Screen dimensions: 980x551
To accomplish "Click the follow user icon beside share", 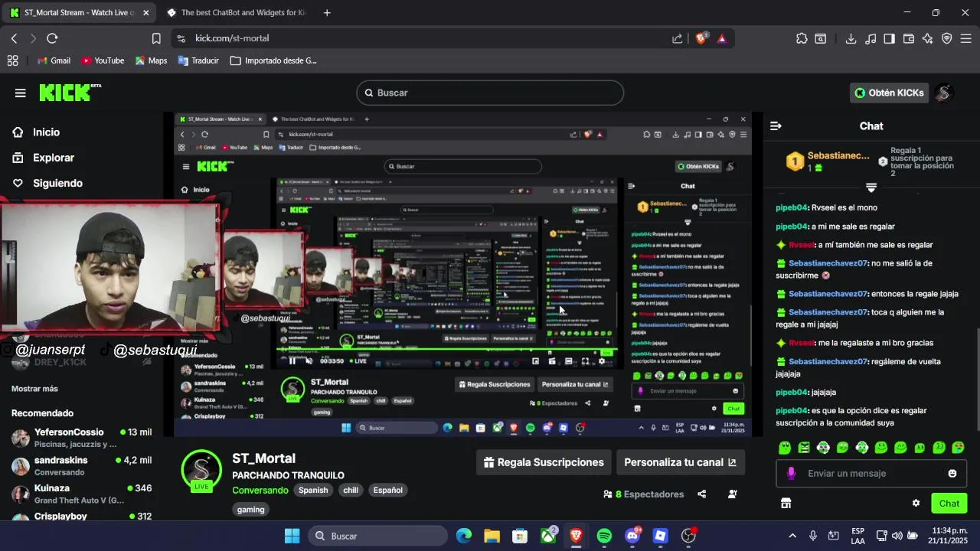I will click(x=733, y=494).
